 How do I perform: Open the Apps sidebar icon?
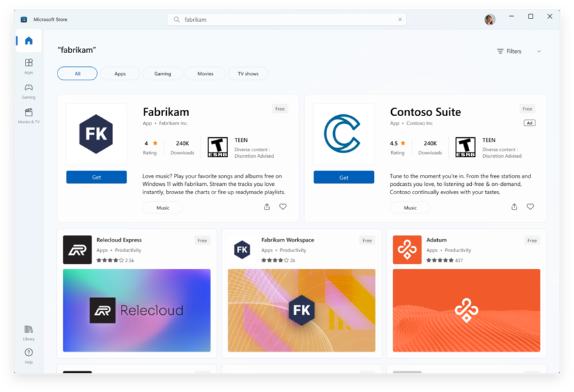click(29, 66)
